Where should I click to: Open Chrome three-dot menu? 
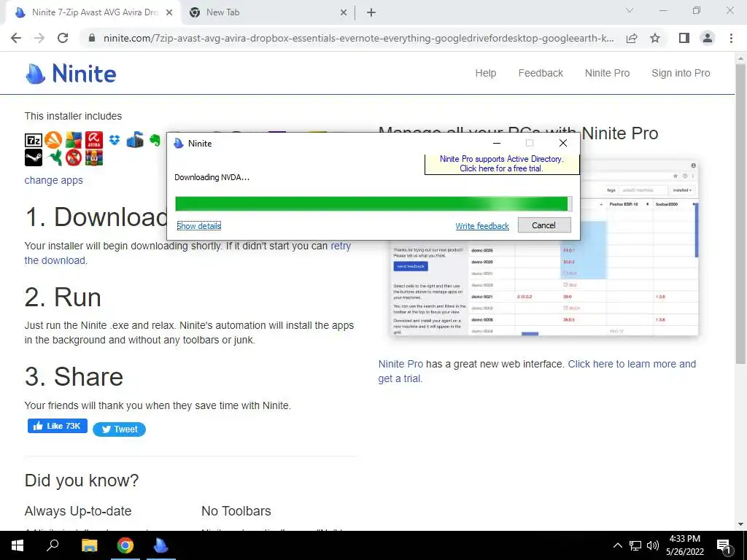click(731, 38)
